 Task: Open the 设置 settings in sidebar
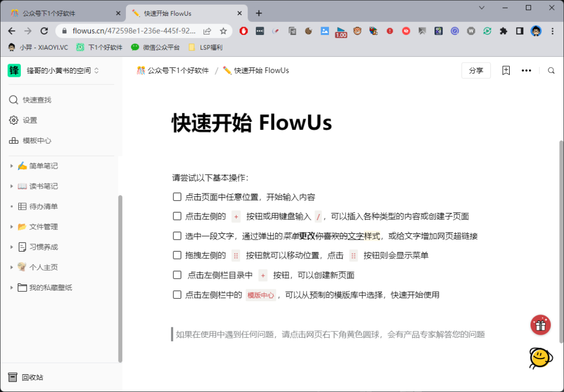[x=30, y=120]
